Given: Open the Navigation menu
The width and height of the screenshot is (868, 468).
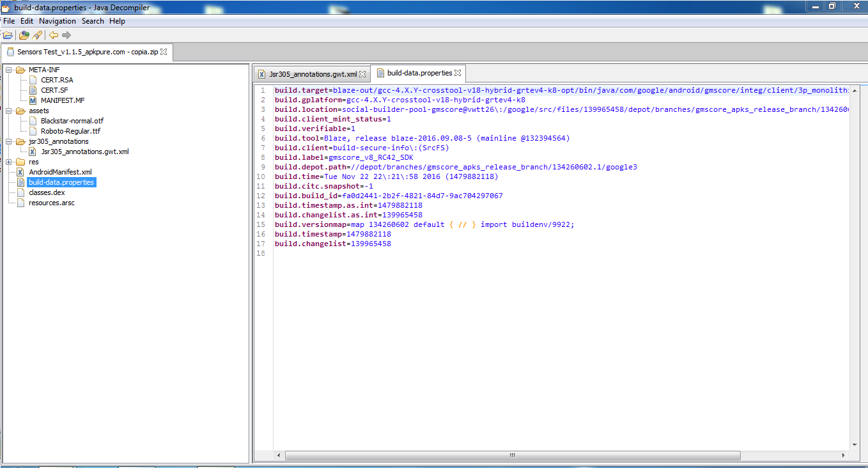Looking at the screenshot, I should pos(58,21).
